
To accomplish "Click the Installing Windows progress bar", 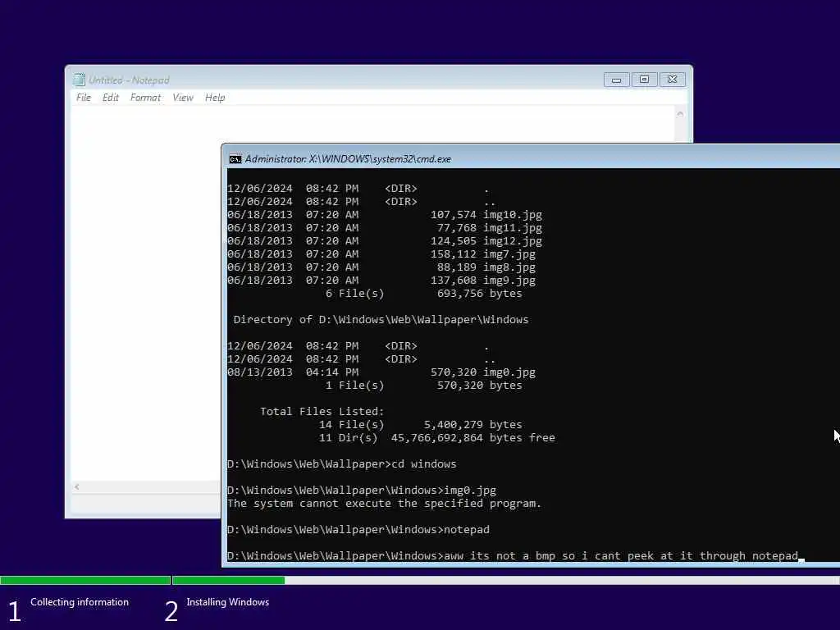I will (506, 580).
